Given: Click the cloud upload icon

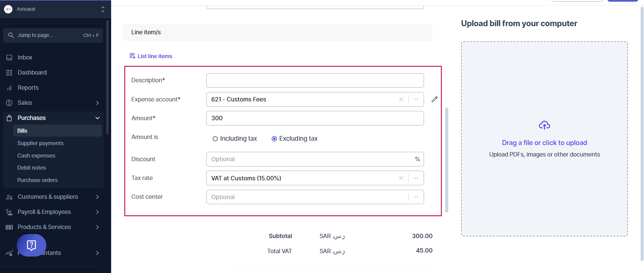Looking at the screenshot, I should point(544,125).
